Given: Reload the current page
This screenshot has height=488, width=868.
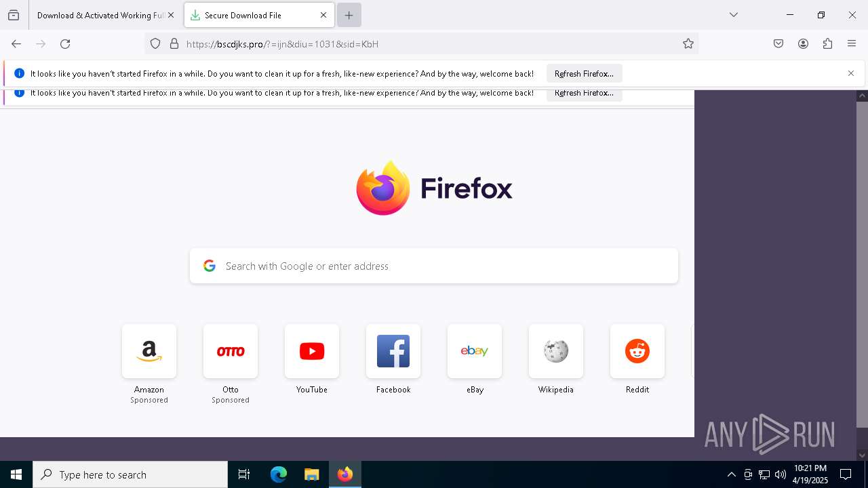Looking at the screenshot, I should click(x=65, y=44).
